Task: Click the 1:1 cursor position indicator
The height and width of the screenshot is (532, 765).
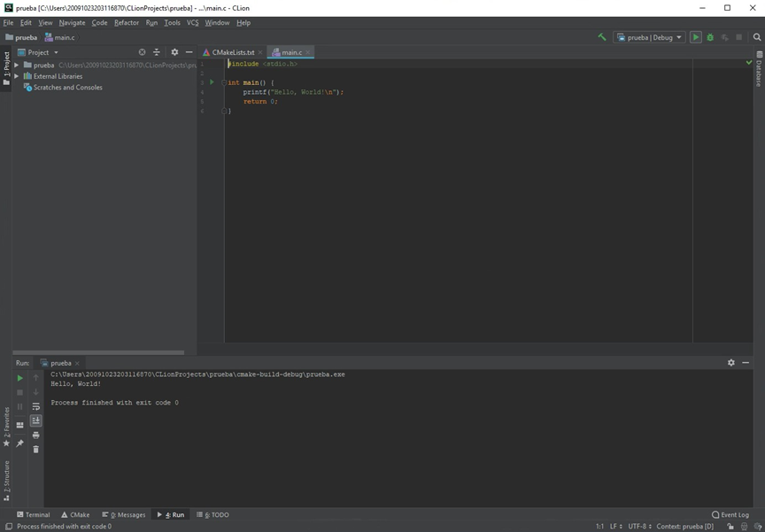Action: pos(600,526)
